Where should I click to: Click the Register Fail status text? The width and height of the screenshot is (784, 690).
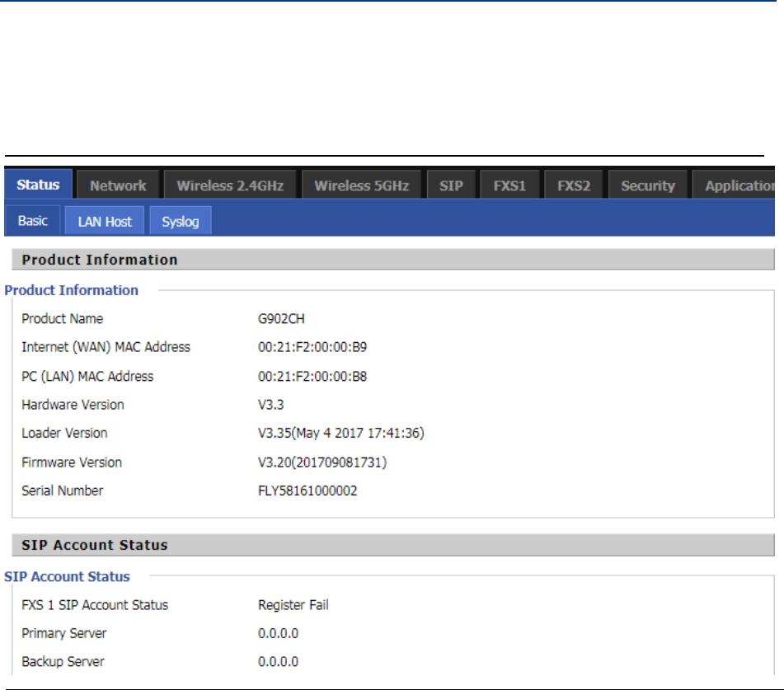[x=293, y=605]
